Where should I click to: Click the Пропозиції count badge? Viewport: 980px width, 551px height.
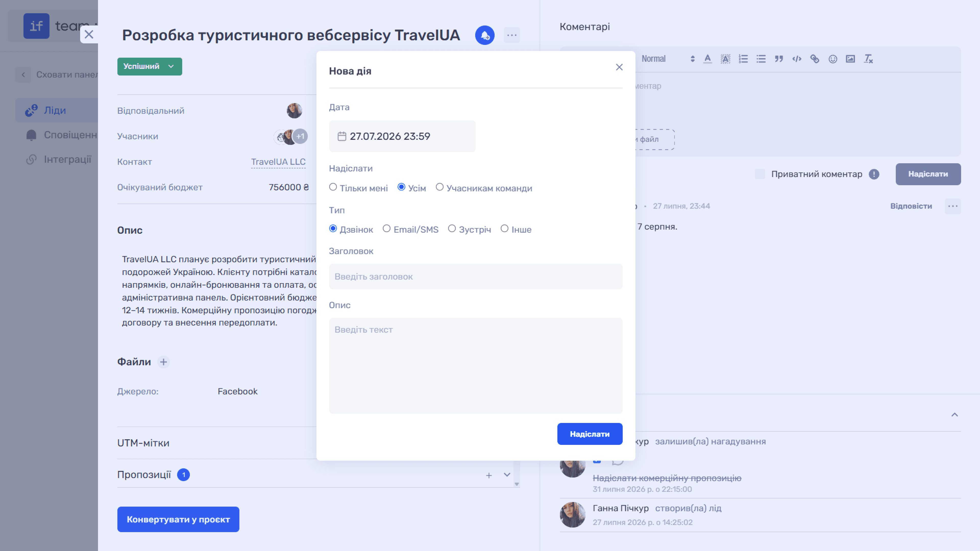tap(183, 475)
